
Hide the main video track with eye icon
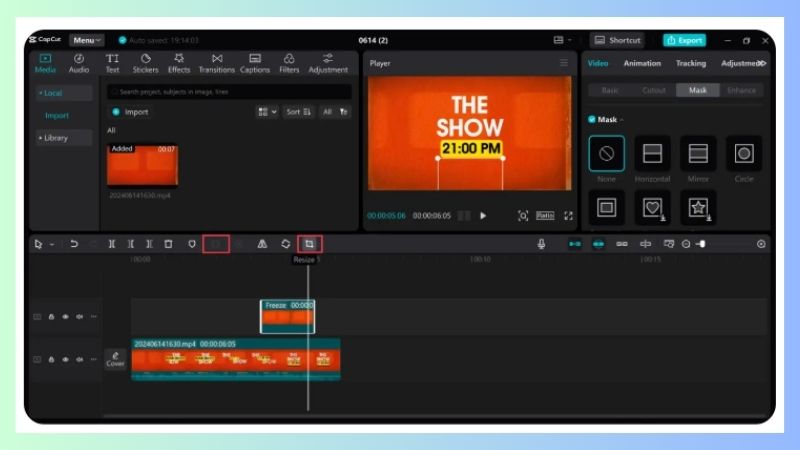pyautogui.click(x=65, y=360)
